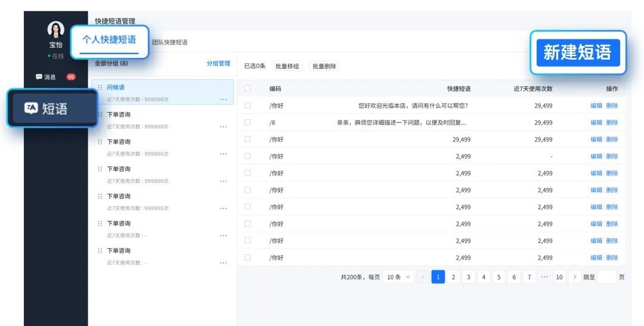Edit the row with dash usage count

click(x=596, y=156)
